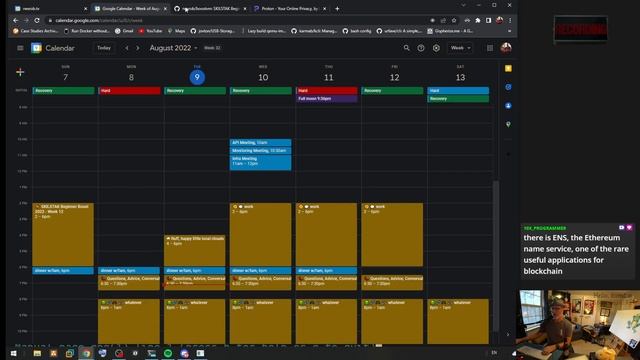This screenshot has height=360, width=640.
Task: Hide the side panel with the chevron
Action: click(x=508, y=335)
